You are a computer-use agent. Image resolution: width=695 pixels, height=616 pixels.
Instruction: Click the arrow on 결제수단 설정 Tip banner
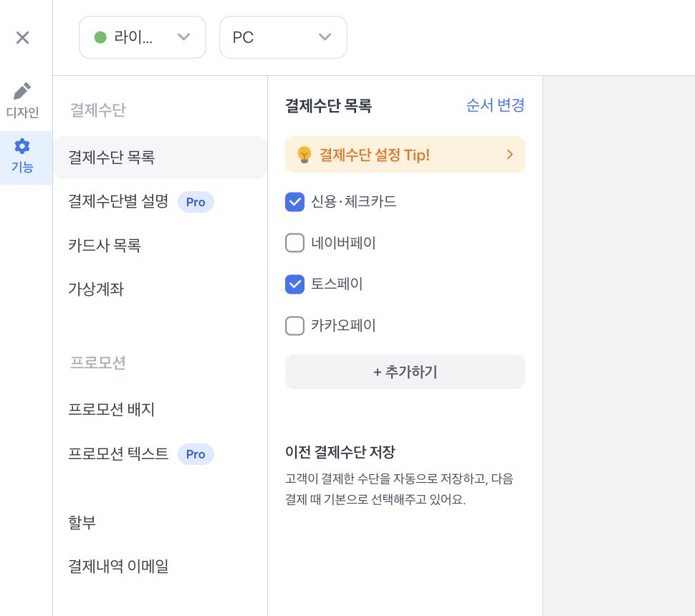[x=509, y=155]
